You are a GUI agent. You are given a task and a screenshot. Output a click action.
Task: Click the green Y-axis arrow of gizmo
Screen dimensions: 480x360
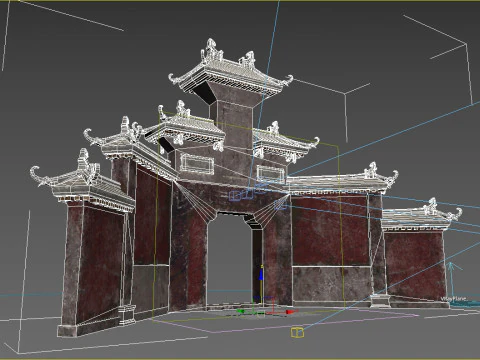(241, 311)
